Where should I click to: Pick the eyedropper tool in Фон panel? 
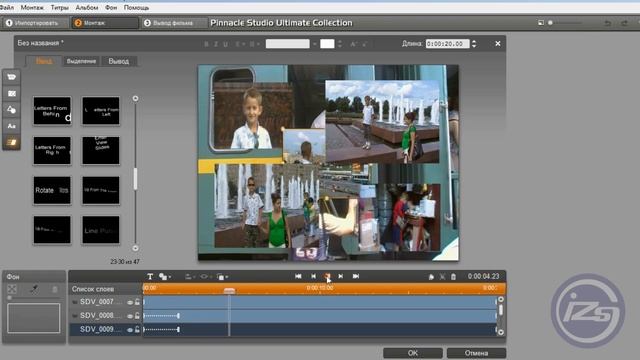(x=34, y=289)
